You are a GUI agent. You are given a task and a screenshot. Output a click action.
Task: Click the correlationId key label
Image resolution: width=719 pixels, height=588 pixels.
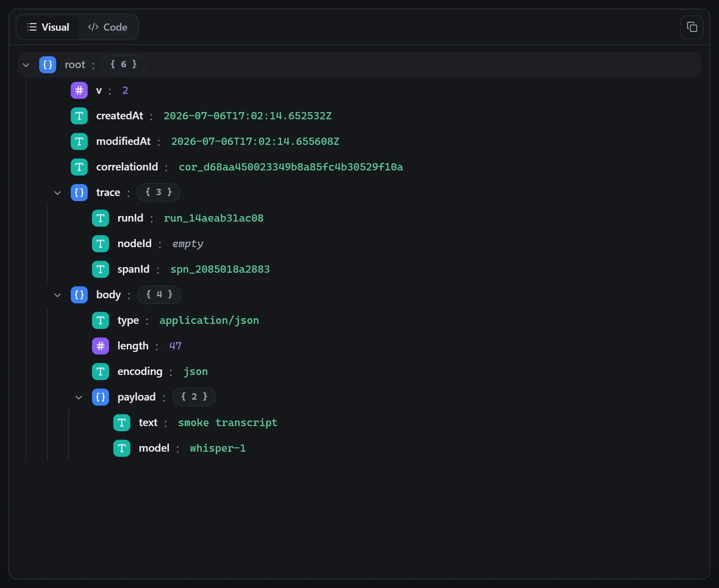click(127, 167)
